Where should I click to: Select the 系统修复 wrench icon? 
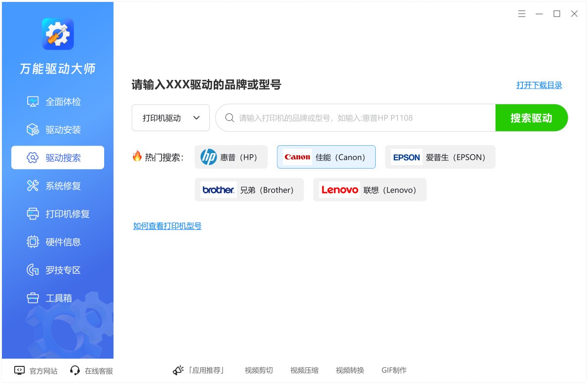point(33,186)
